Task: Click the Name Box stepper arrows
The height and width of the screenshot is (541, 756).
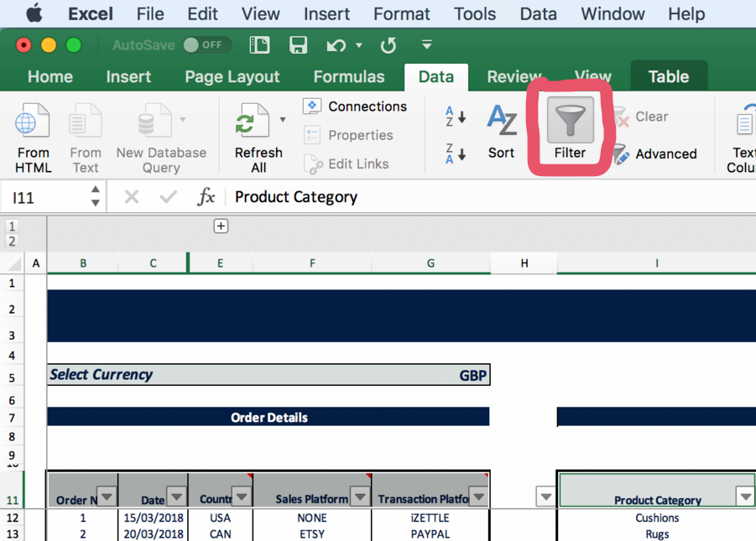Action: [x=96, y=196]
